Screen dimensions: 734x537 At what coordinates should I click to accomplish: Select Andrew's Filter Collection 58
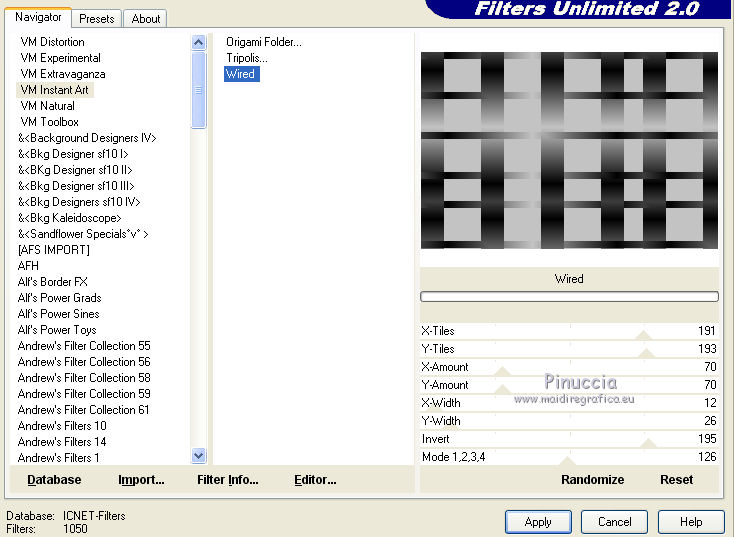pyautogui.click(x=84, y=378)
